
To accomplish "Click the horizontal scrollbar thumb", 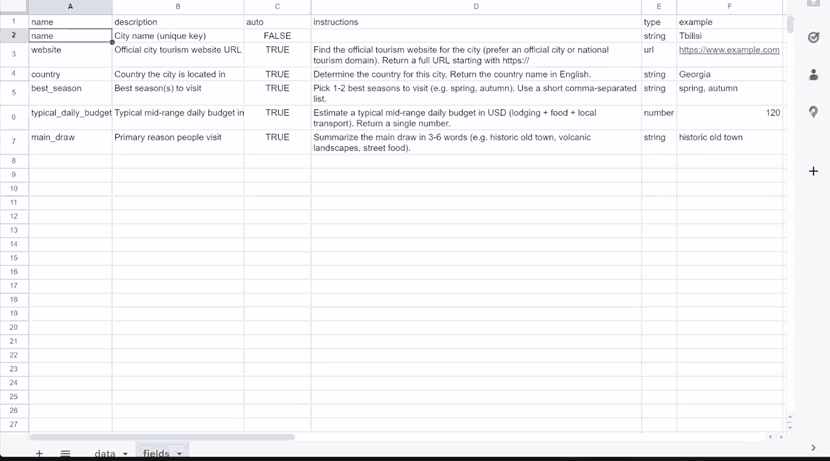I will [x=162, y=437].
